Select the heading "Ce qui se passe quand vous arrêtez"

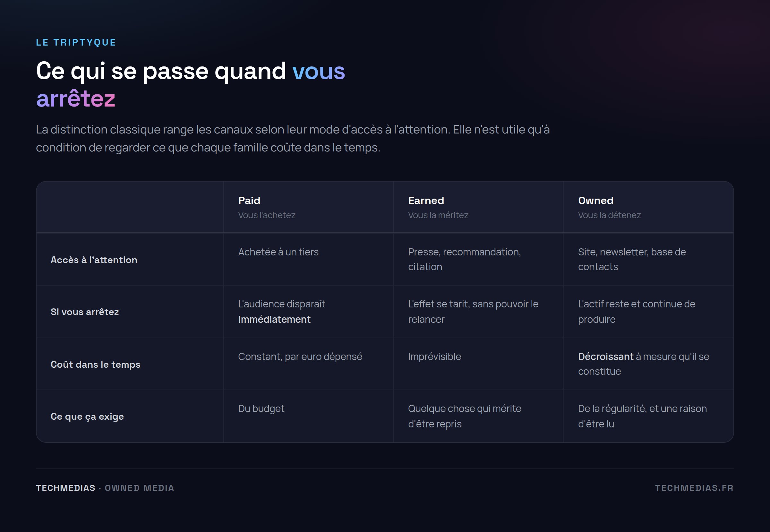pyautogui.click(x=191, y=85)
